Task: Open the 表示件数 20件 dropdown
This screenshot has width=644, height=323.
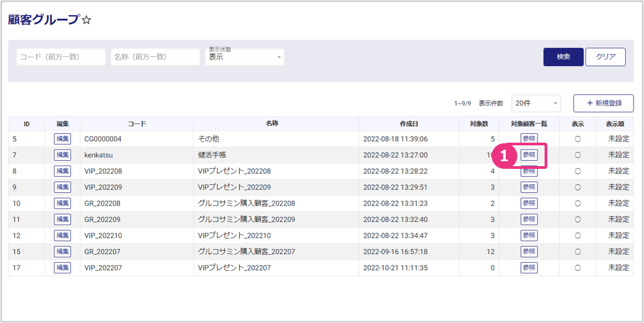Action: pos(535,103)
